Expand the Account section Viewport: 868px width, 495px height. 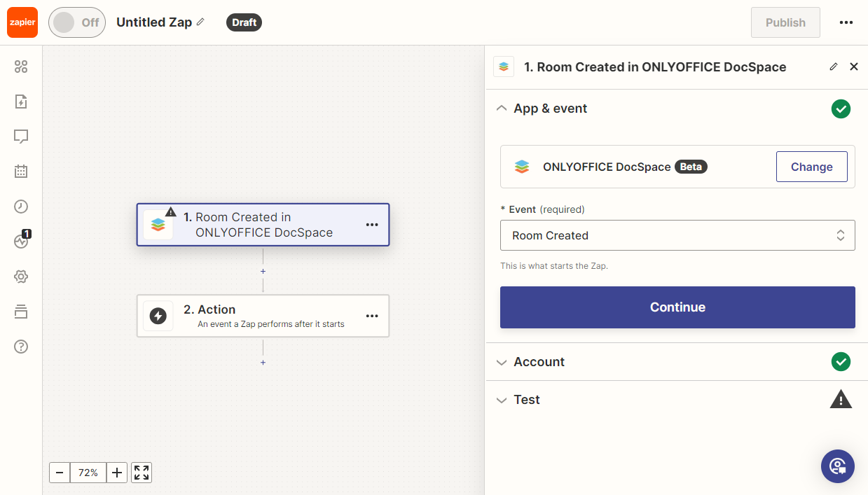(539, 362)
